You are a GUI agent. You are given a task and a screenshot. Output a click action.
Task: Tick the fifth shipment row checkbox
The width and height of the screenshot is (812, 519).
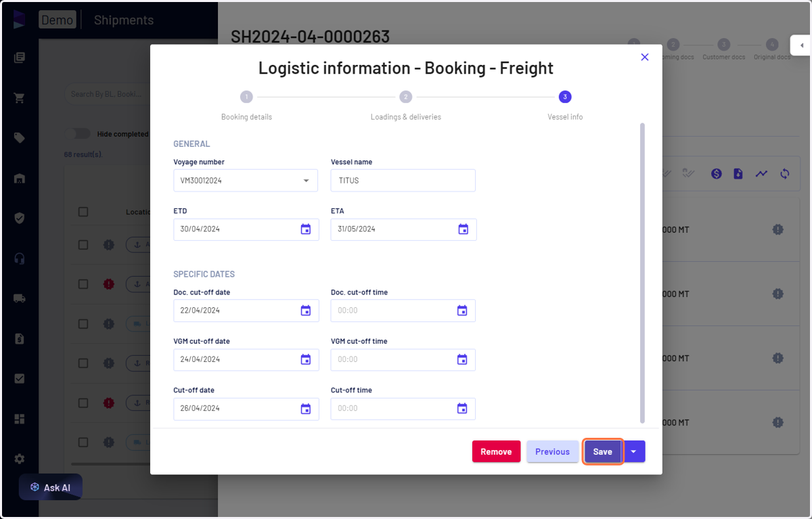(x=83, y=403)
